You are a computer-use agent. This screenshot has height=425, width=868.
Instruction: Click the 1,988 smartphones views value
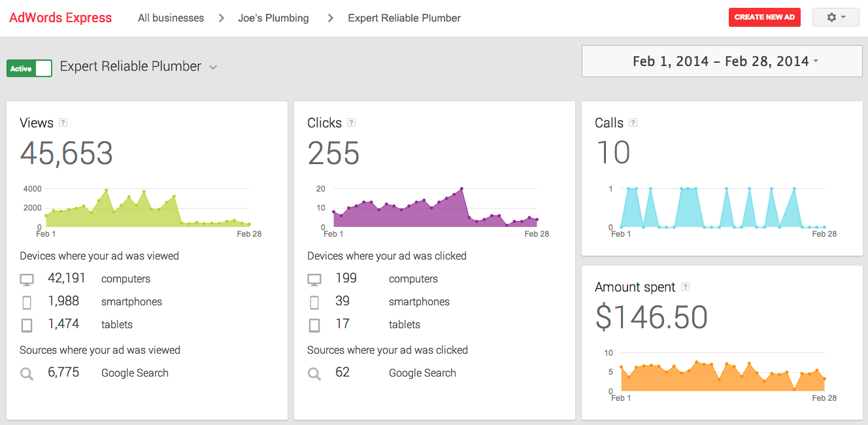click(x=63, y=301)
